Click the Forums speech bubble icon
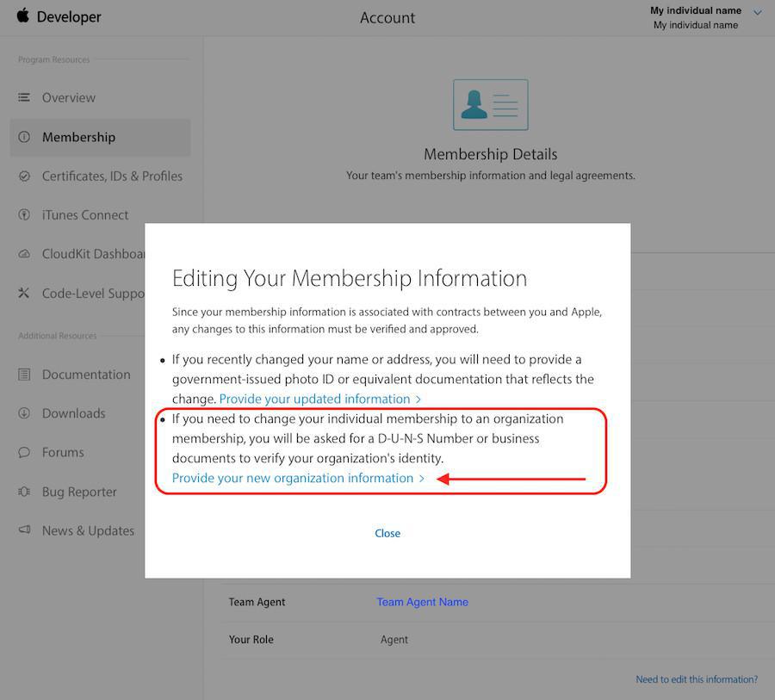Image resolution: width=775 pixels, height=700 pixels. 24,452
